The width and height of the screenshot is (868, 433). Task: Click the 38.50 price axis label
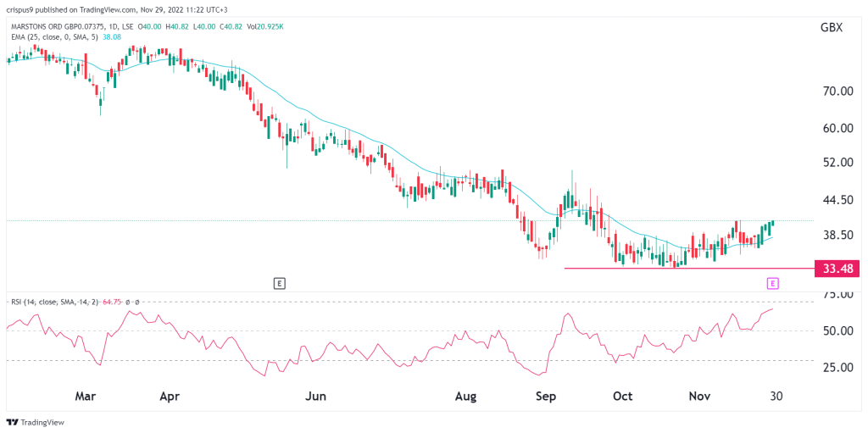pos(836,235)
